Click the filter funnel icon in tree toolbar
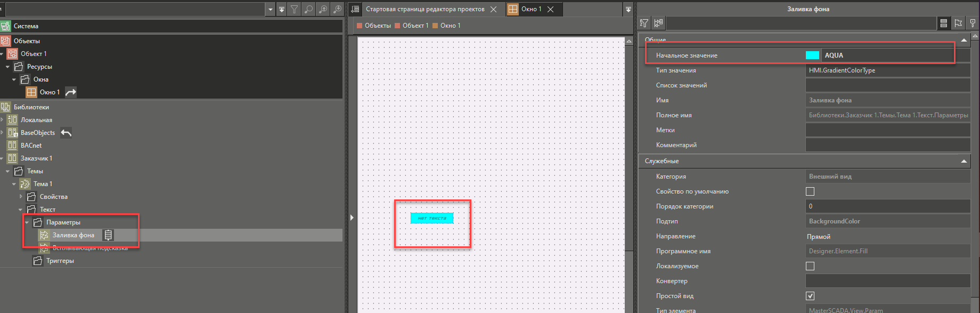 point(294,10)
